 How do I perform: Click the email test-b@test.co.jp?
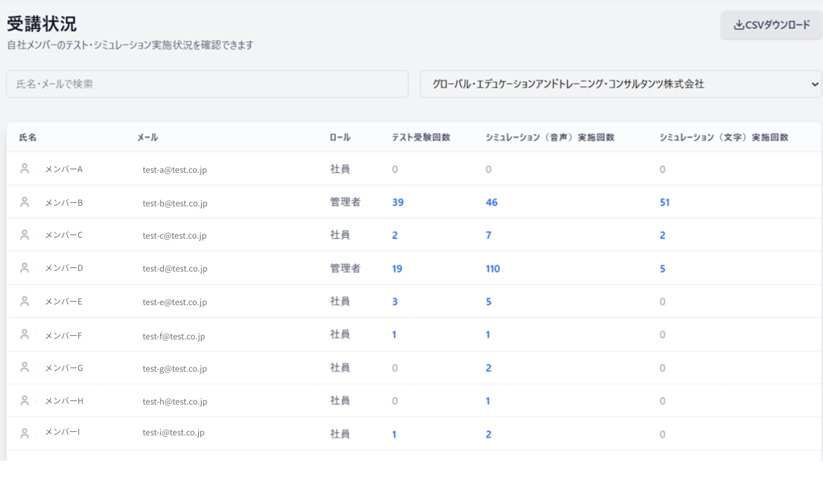pos(175,203)
